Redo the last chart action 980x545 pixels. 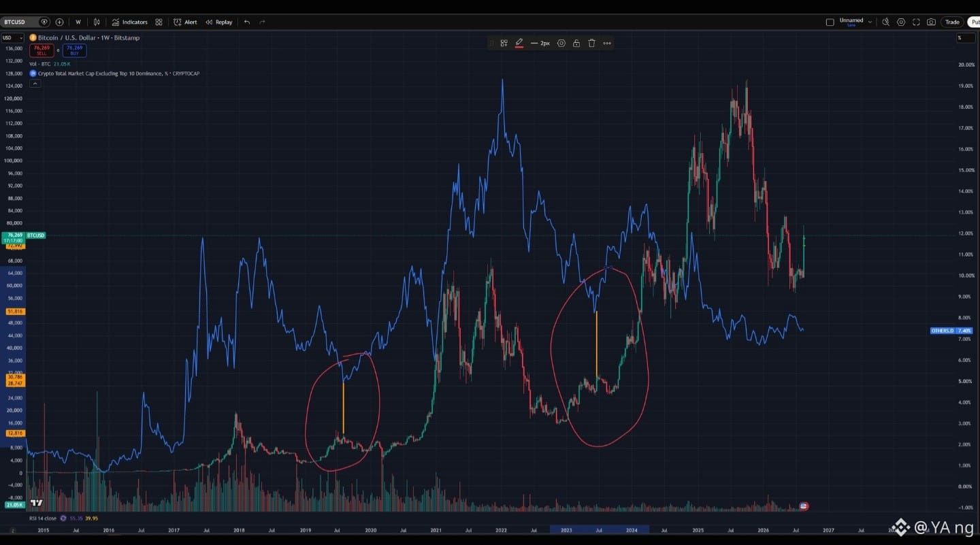pos(262,22)
